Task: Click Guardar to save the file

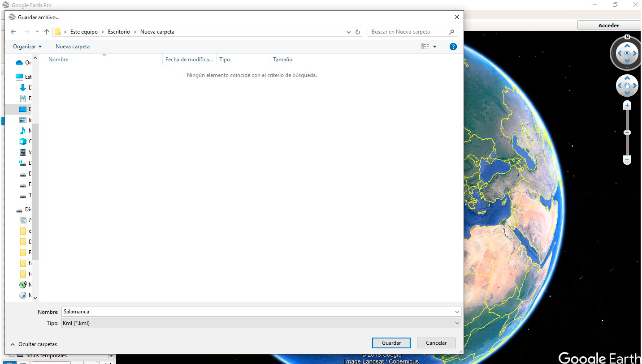Action: 391,343
